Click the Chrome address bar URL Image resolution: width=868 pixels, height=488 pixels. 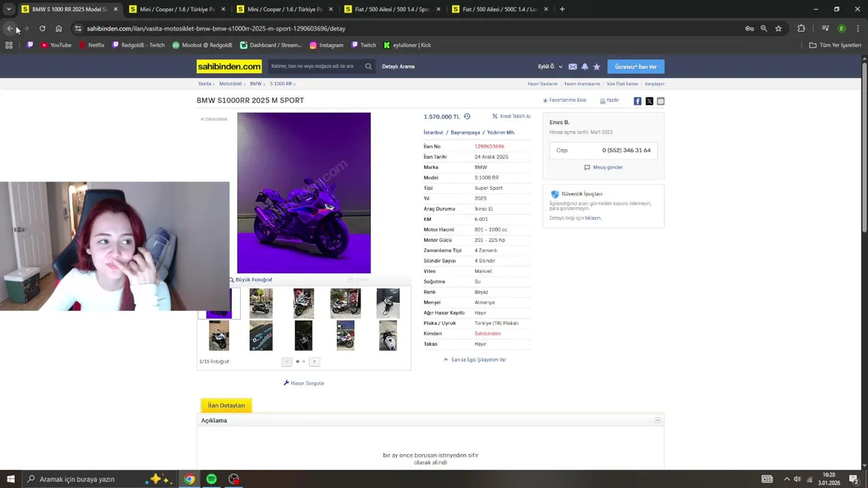coord(216,28)
